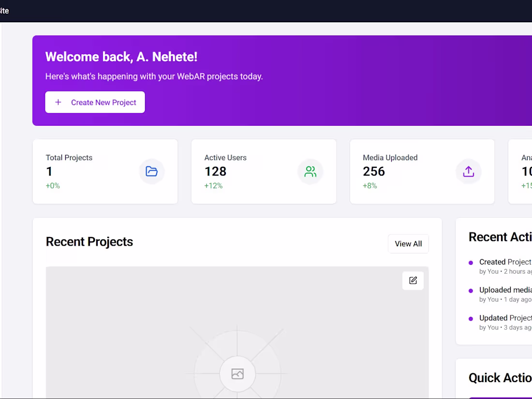Select the Created Project activity entry
Viewport: 532px width, 399px height.
click(503, 266)
